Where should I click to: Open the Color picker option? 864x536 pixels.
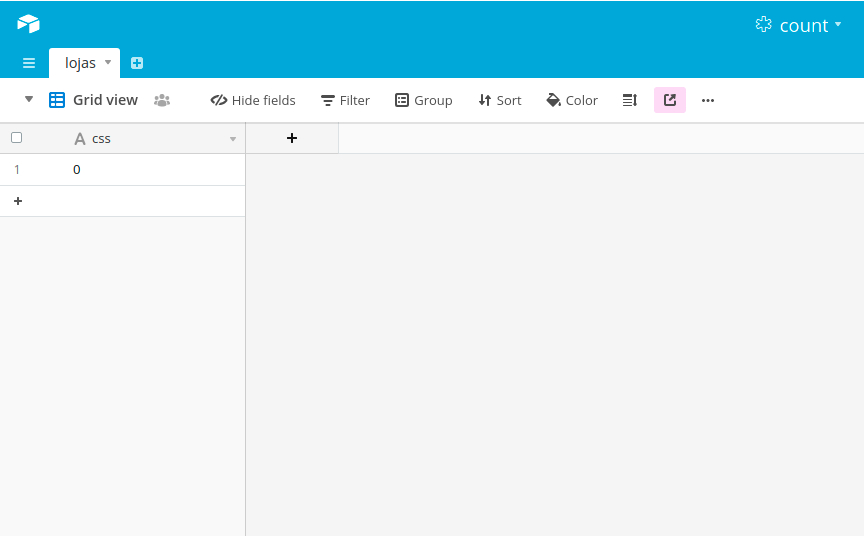[x=572, y=100]
